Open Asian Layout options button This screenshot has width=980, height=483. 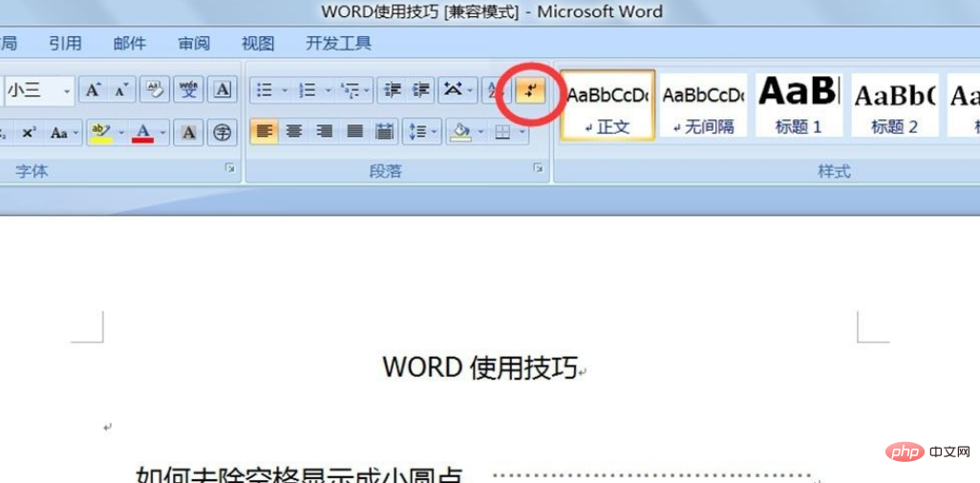[x=453, y=91]
